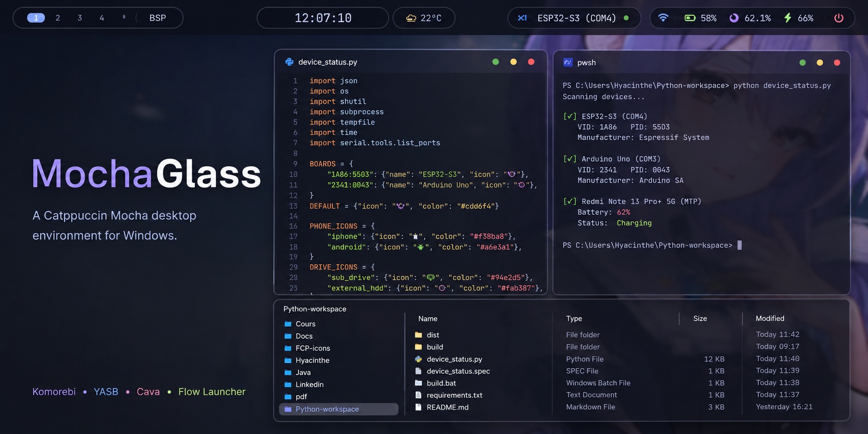Click "import serial.tools.list_ports" in the editor
The image size is (868, 434).
[375, 143]
